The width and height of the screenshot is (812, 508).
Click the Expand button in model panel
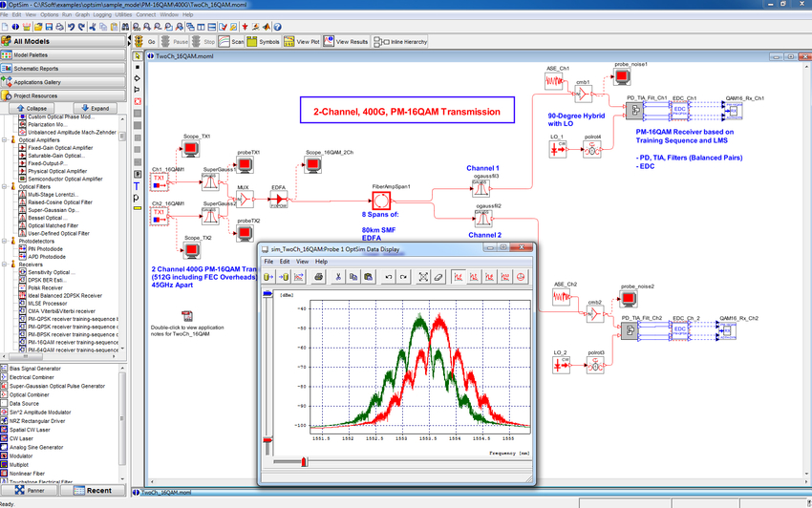(x=94, y=108)
